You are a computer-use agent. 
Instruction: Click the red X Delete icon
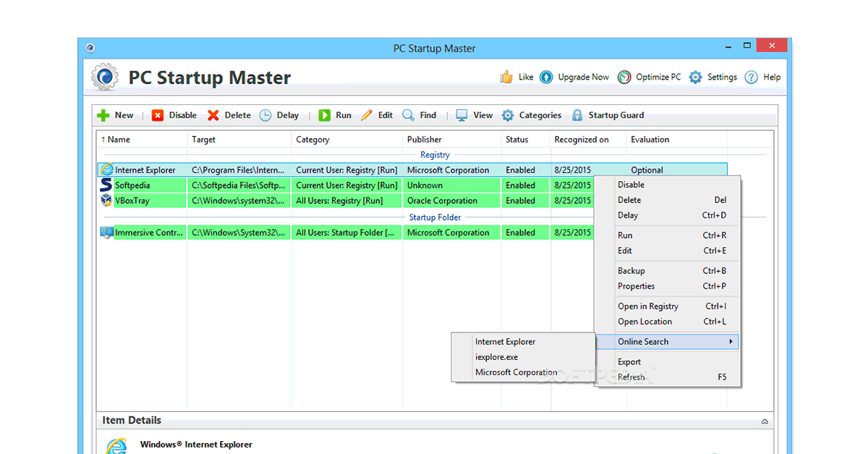click(x=213, y=116)
